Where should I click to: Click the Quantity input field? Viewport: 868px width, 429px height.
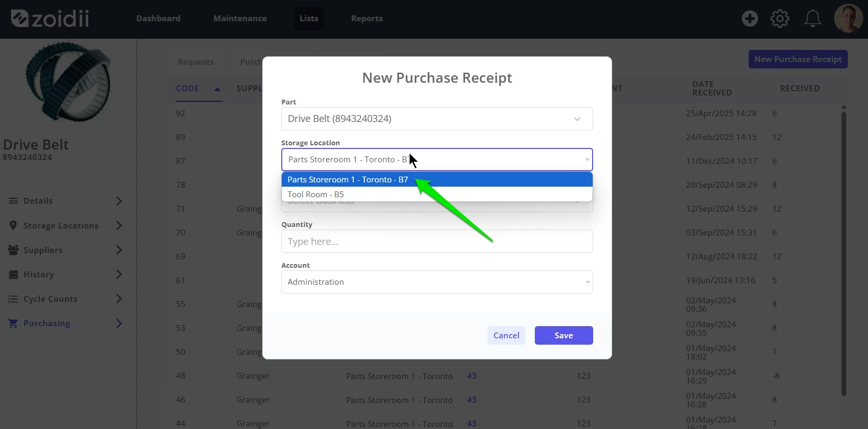[437, 241]
